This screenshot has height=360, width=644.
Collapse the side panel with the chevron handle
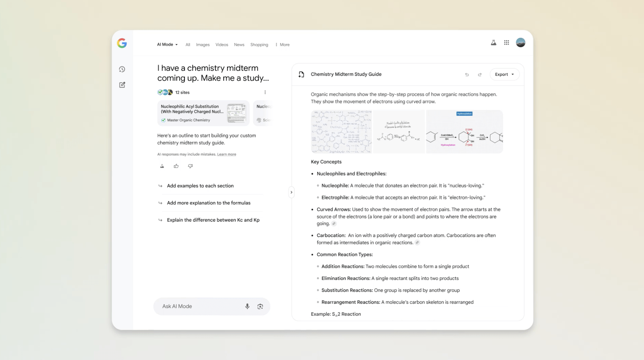[291, 192]
